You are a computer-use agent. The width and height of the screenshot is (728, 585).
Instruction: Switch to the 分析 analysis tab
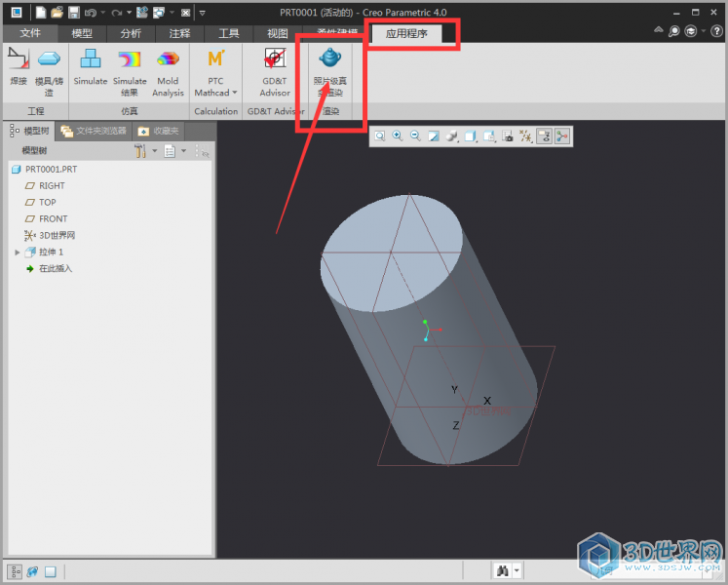[x=131, y=33]
